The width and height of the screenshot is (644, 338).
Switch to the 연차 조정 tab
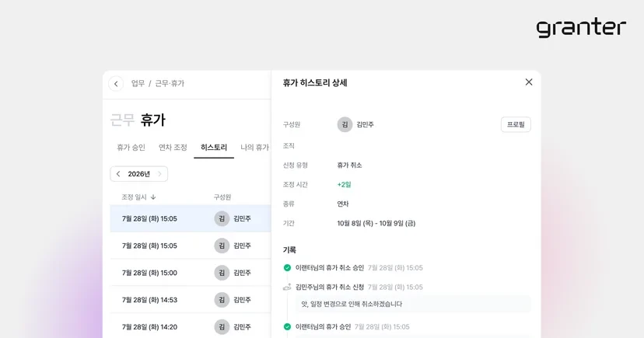[x=173, y=148]
